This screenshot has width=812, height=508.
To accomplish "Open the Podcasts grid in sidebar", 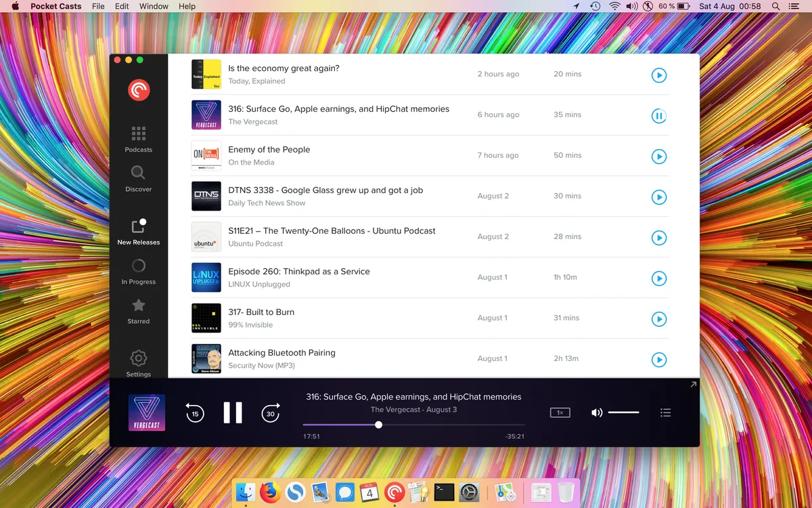I will coord(138,139).
